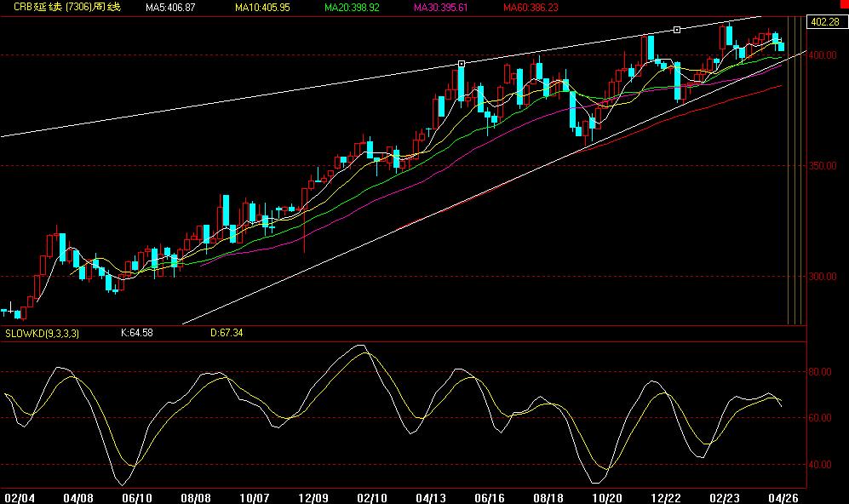Click the 02/10 date label
This screenshot has height=504, width=849.
[372, 498]
